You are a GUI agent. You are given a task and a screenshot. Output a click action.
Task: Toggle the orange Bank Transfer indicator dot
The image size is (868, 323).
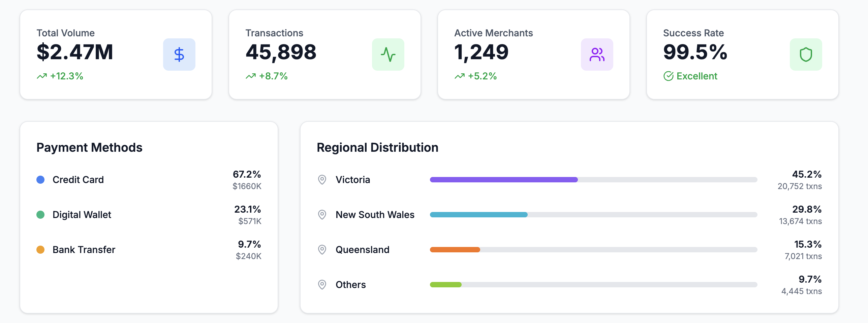tap(40, 250)
